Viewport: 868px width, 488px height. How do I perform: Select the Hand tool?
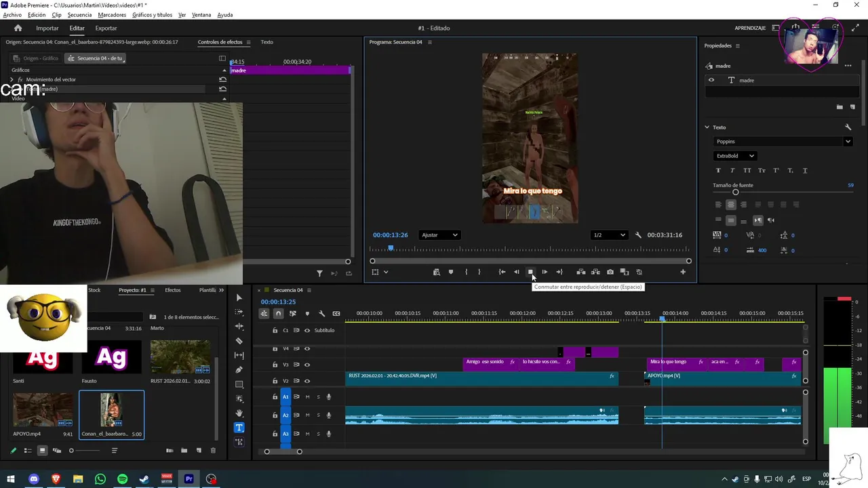tap(239, 413)
